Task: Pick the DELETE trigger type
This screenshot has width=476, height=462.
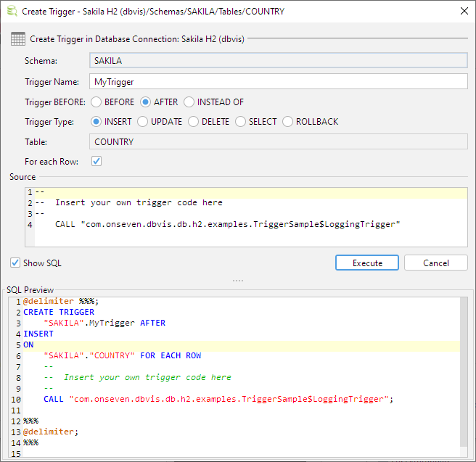Action: click(194, 122)
